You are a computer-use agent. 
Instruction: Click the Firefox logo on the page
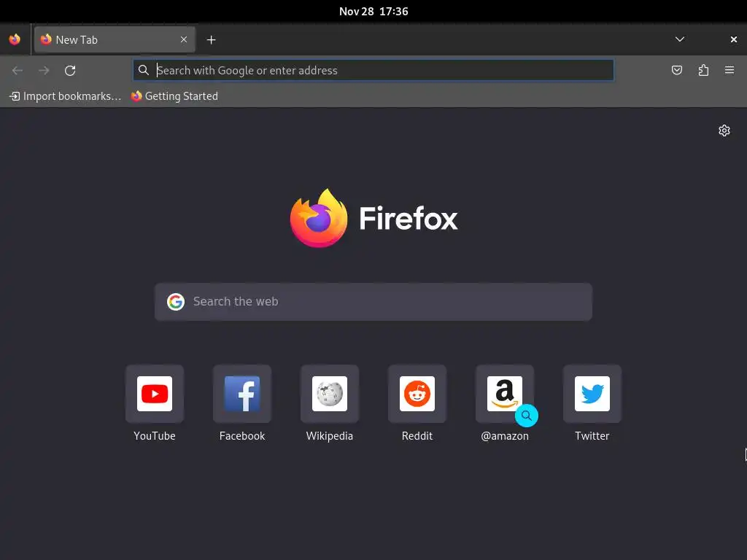point(373,218)
